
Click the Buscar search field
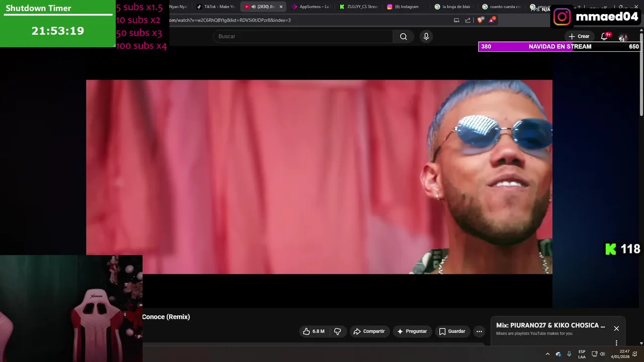[303, 36]
